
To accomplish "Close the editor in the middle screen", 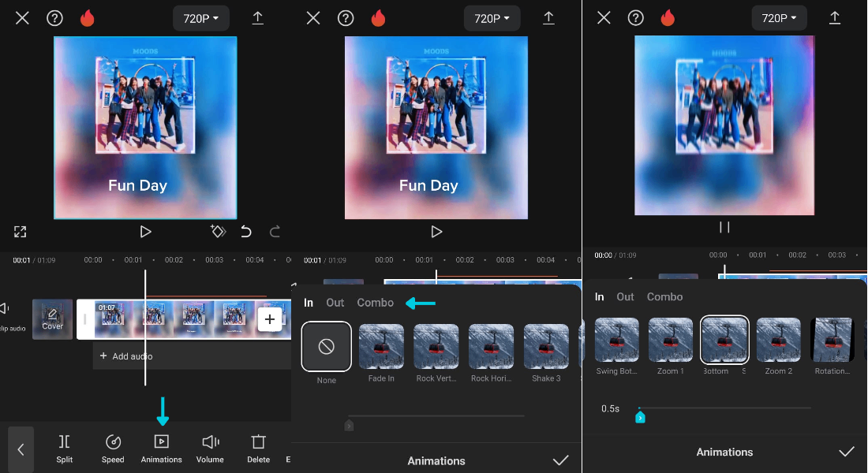I will (313, 18).
